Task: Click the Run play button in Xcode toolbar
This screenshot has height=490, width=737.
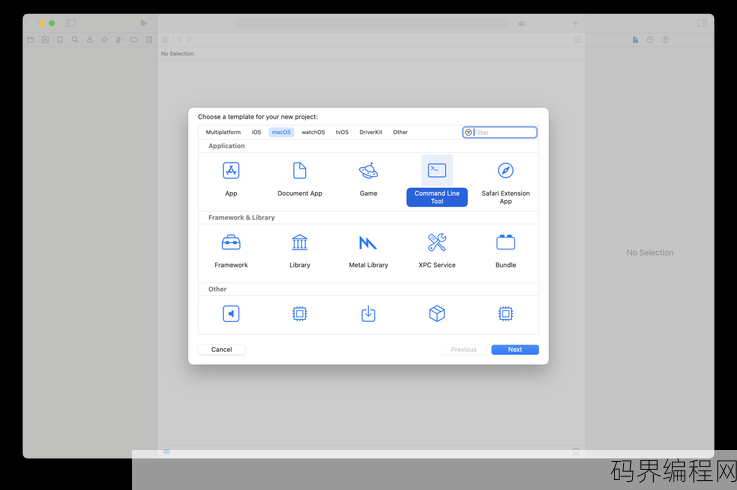Action: coord(144,23)
